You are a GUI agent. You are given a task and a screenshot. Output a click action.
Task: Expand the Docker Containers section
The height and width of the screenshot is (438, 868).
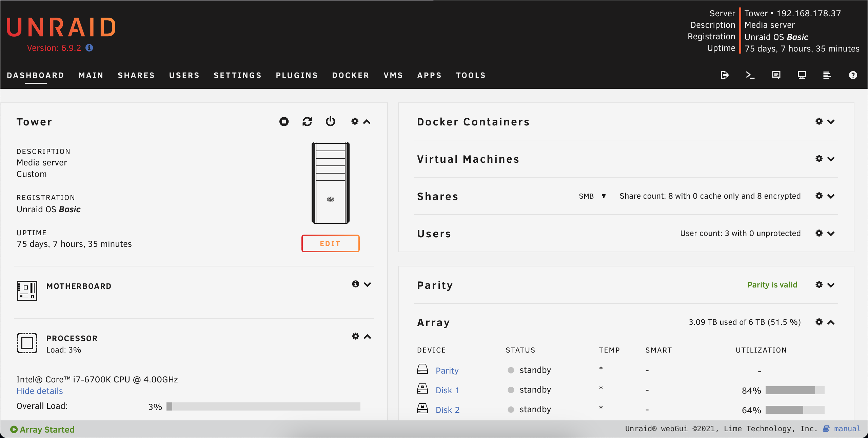(x=831, y=122)
